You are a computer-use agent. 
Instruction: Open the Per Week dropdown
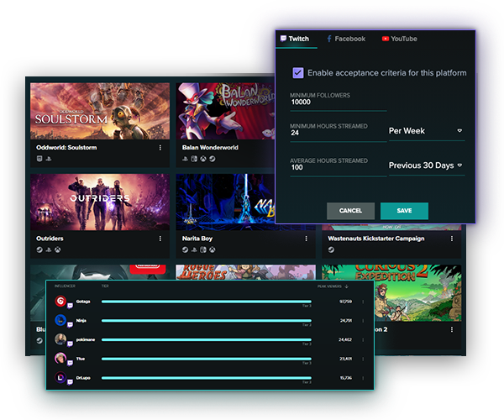[x=427, y=131]
